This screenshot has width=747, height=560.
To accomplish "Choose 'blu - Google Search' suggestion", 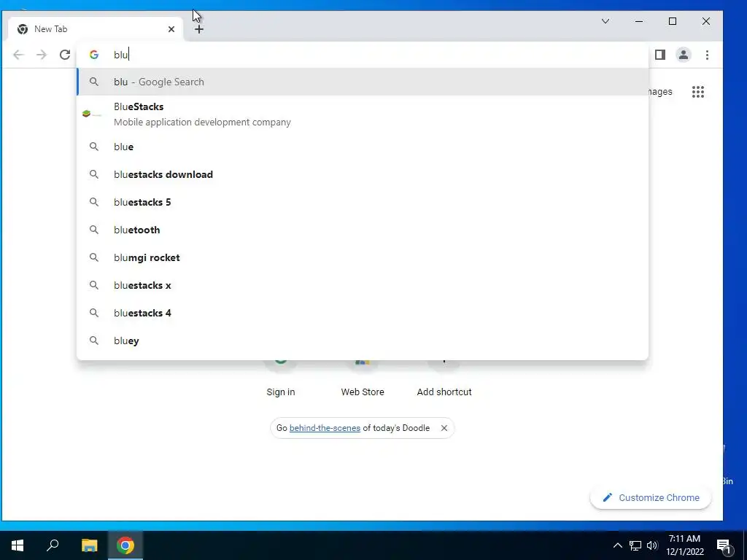I will click(x=363, y=82).
